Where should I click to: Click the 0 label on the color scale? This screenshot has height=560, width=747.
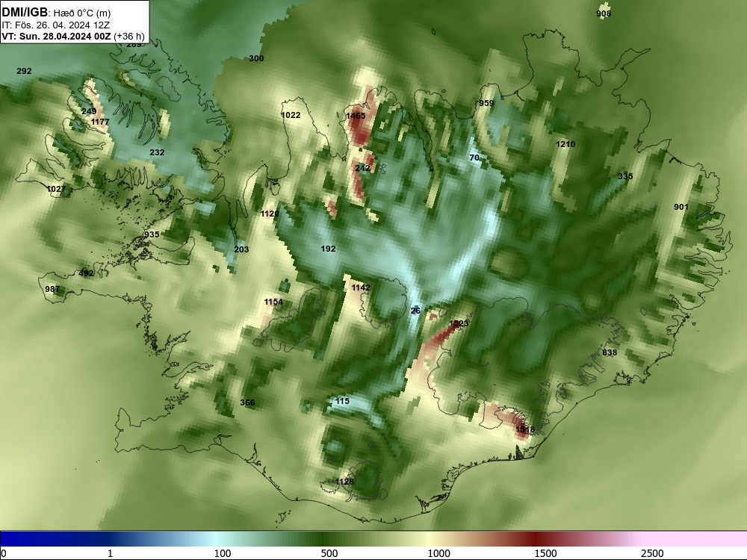(x=3, y=553)
